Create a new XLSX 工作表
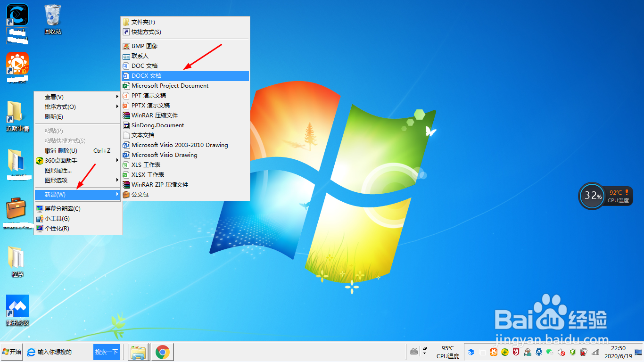The image size is (644, 362). coord(185,174)
